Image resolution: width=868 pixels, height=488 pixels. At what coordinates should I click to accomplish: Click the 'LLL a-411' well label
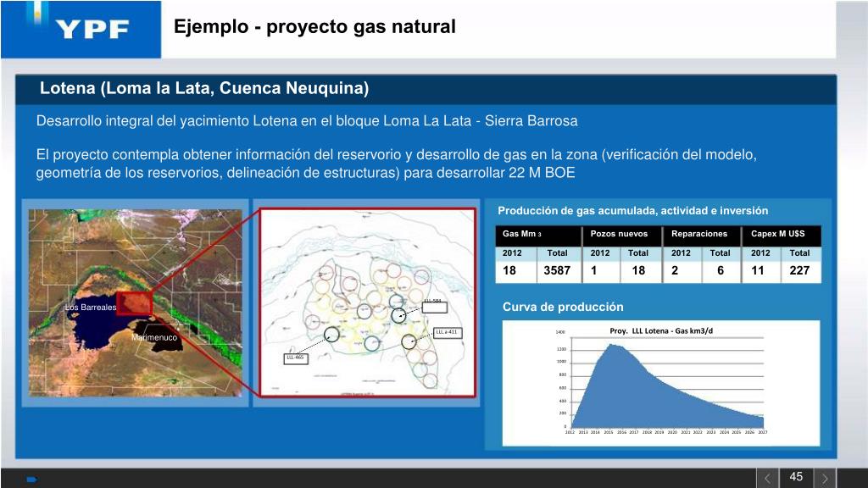point(447,332)
